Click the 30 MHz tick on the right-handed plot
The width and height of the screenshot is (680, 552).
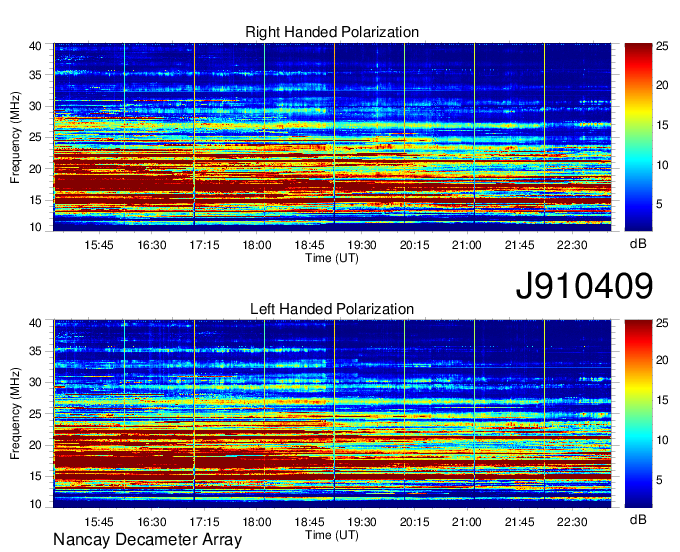coord(35,106)
